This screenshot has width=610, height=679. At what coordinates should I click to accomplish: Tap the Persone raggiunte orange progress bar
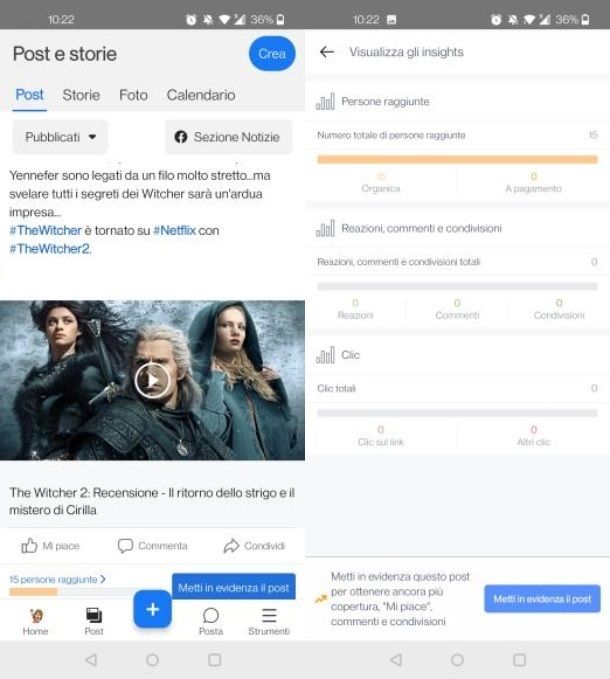[457, 159]
